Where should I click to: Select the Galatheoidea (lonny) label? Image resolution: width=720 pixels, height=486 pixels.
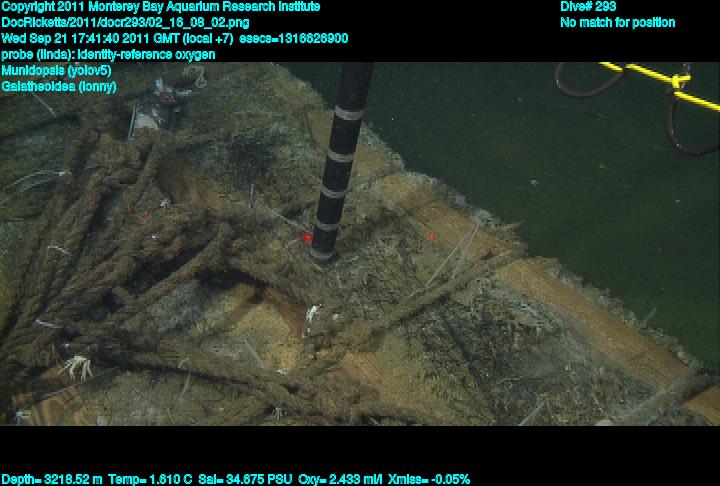tap(59, 86)
